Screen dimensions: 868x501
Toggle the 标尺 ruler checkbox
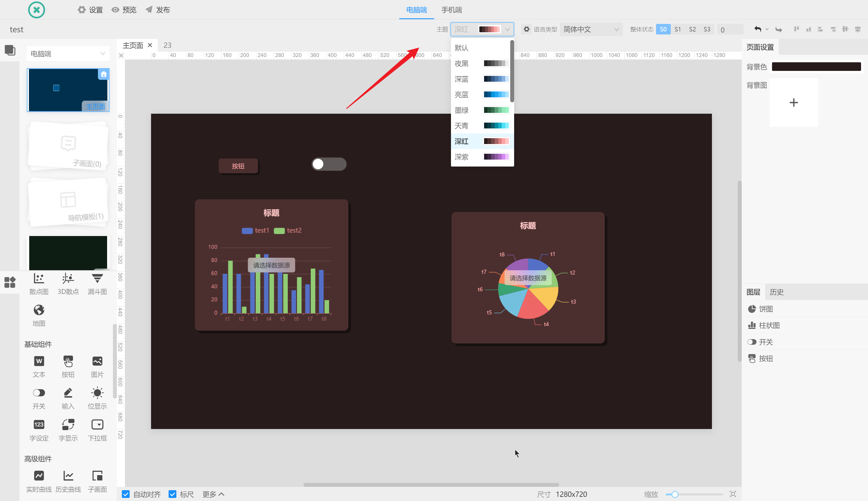[172, 494]
